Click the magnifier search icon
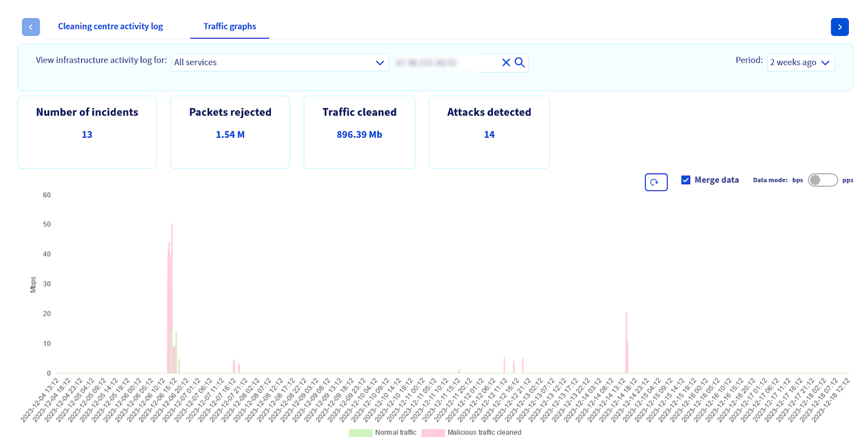This screenshot has height=446, width=868. [520, 62]
